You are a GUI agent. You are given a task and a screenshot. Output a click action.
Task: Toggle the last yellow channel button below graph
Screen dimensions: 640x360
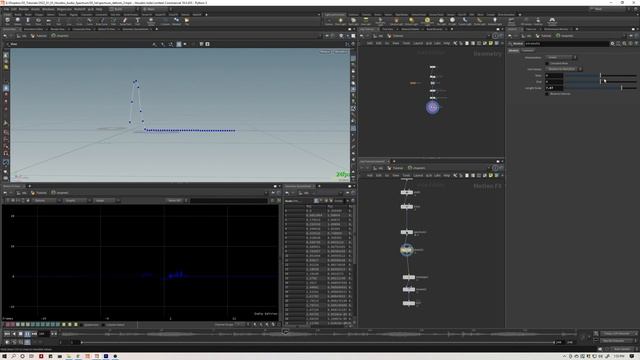pos(76,324)
